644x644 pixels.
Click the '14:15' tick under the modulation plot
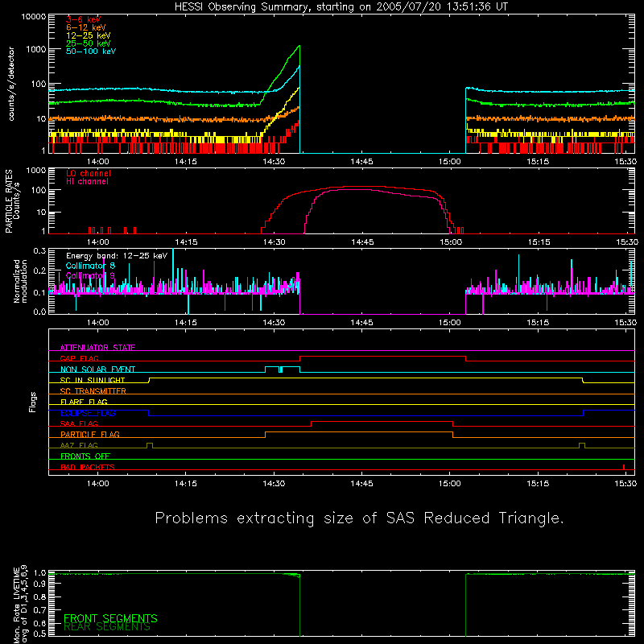pyautogui.click(x=186, y=323)
